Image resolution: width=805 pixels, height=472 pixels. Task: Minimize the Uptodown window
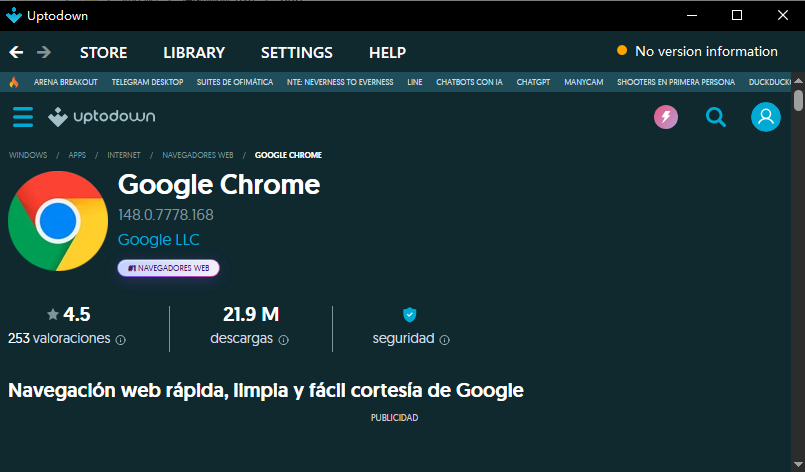pyautogui.click(x=692, y=15)
